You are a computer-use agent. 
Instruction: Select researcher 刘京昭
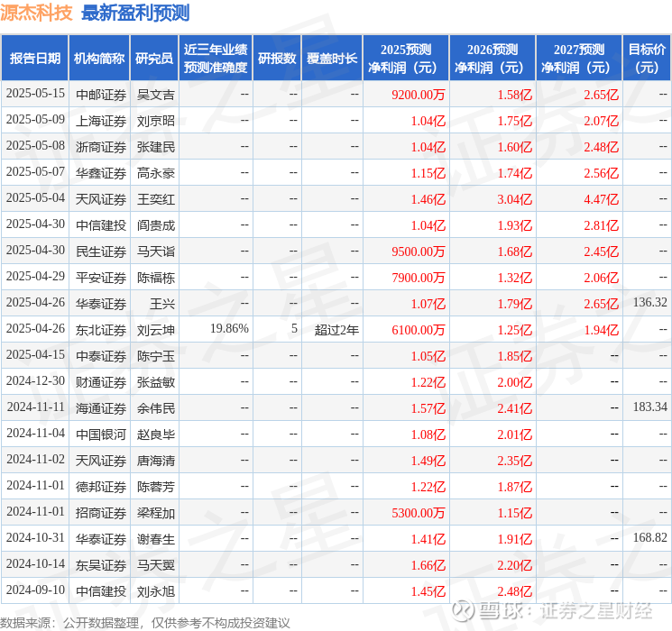coord(155,121)
